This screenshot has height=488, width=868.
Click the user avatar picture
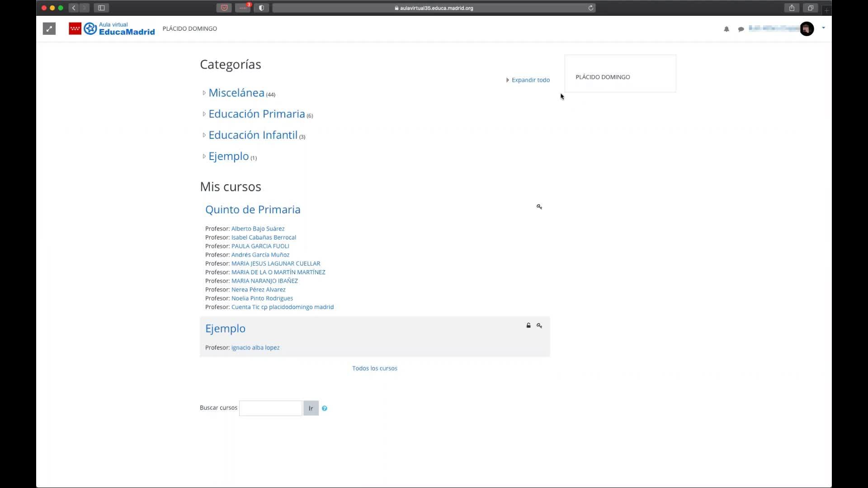[x=807, y=29]
